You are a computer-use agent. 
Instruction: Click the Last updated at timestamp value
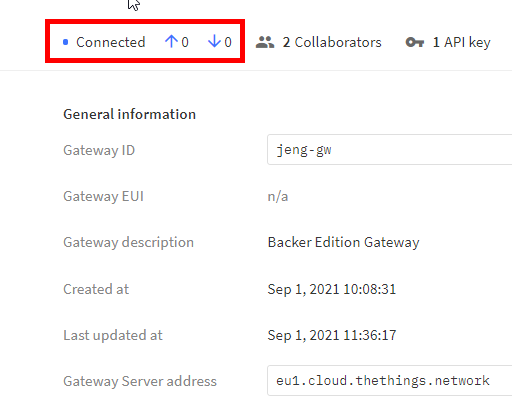tap(332, 335)
